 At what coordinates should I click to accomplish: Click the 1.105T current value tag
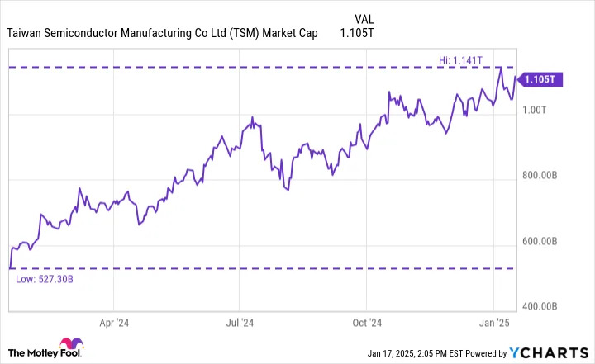(x=540, y=79)
